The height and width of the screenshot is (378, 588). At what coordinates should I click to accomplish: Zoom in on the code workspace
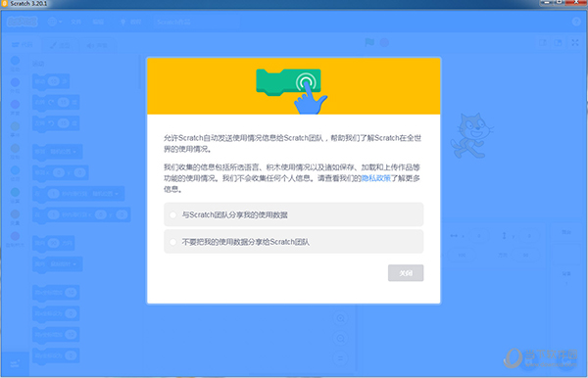click(x=340, y=318)
